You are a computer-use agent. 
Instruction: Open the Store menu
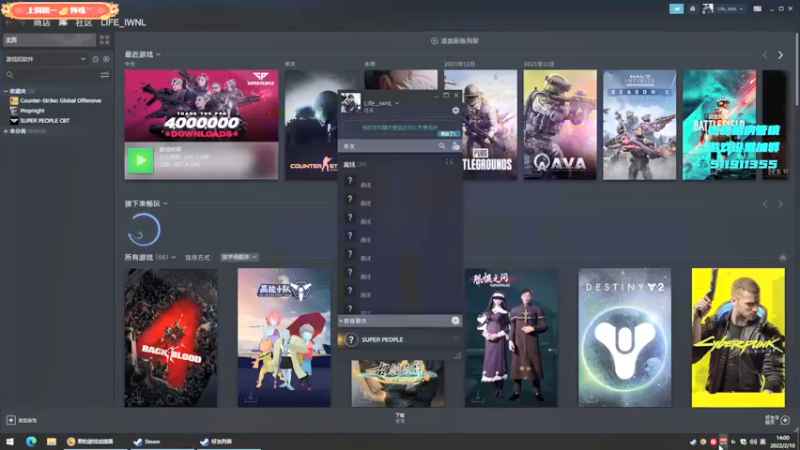tap(42, 23)
